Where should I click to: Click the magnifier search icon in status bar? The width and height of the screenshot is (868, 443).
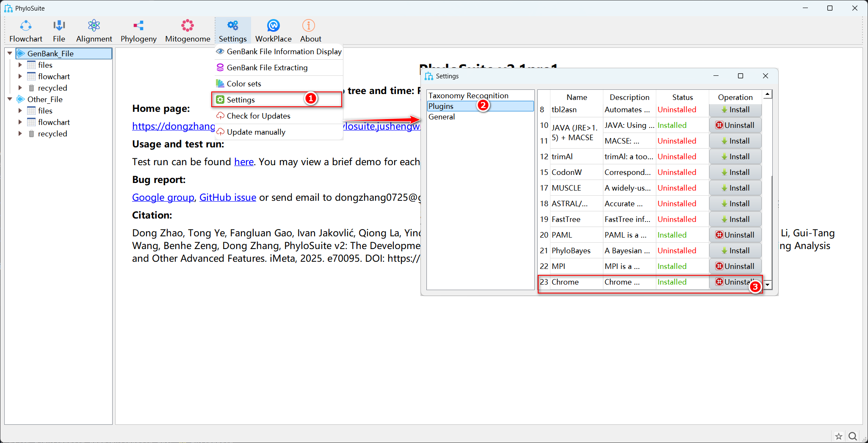coord(853,436)
